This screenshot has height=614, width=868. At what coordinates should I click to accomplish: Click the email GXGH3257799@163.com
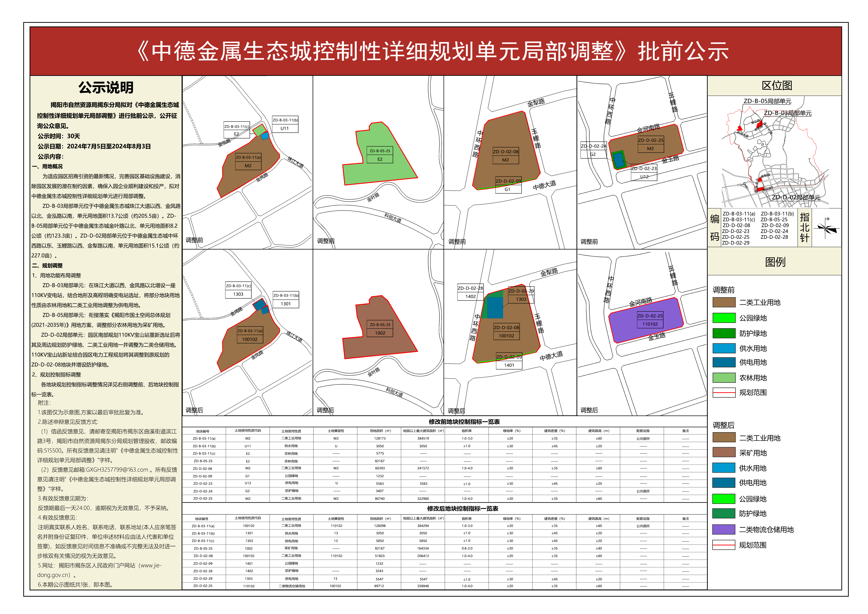(x=117, y=470)
